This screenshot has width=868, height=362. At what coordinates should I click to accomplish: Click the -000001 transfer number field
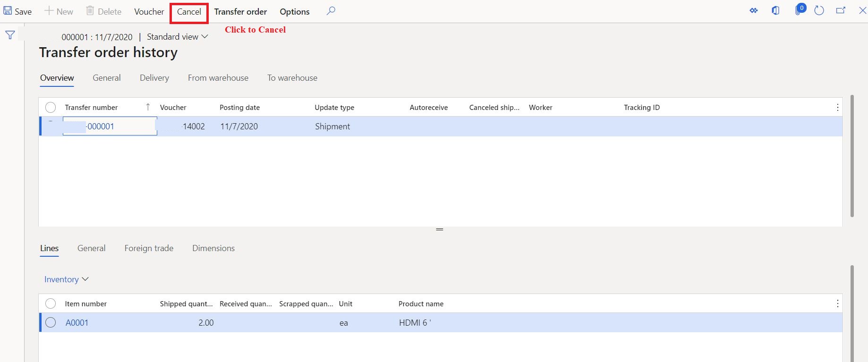pyautogui.click(x=110, y=126)
